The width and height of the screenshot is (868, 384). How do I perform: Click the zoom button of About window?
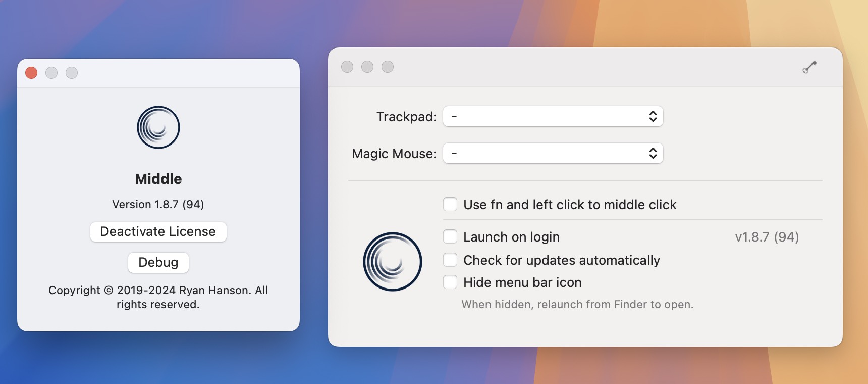(x=72, y=73)
